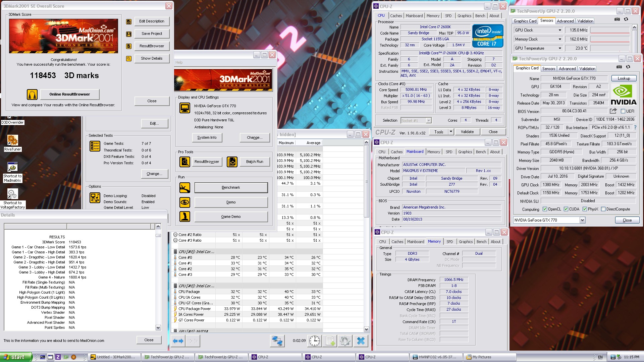The image size is (644, 362).
Task: Click the GPU Clock sensor graph bar
Action: (610, 30)
